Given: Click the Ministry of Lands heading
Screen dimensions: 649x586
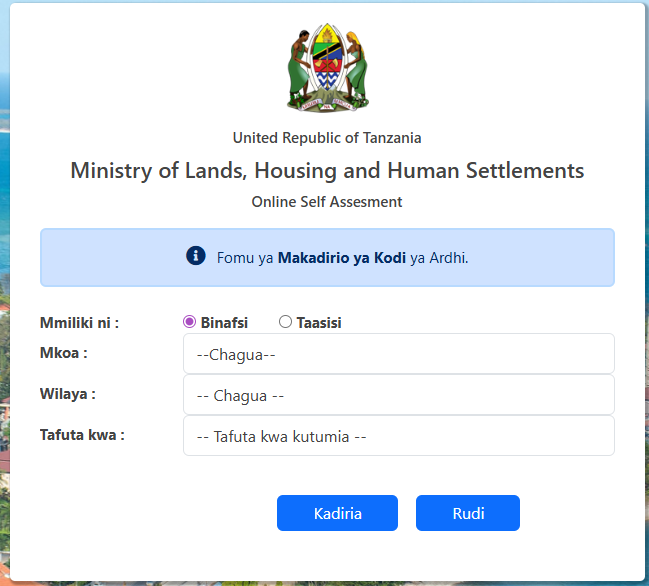Looking at the screenshot, I should [327, 170].
